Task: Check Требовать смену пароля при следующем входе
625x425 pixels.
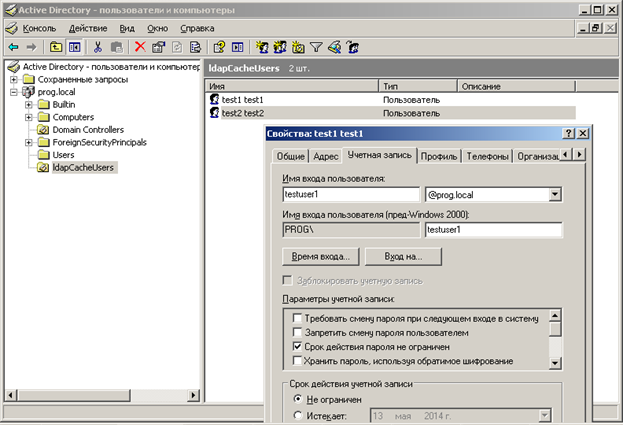Action: coord(297,318)
